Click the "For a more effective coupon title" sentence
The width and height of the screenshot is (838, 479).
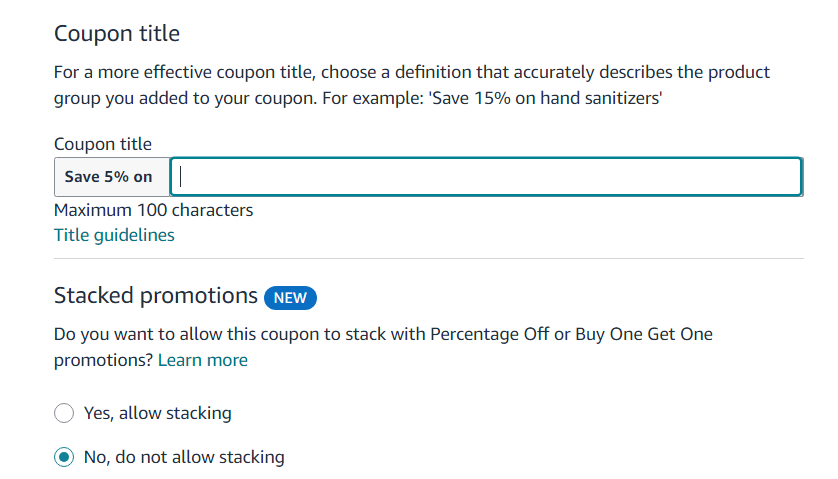200,73
